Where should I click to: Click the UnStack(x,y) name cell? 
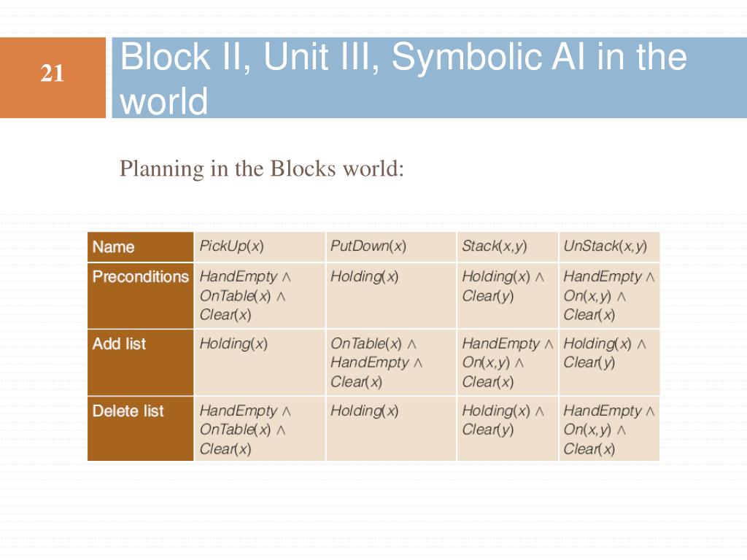click(x=609, y=246)
